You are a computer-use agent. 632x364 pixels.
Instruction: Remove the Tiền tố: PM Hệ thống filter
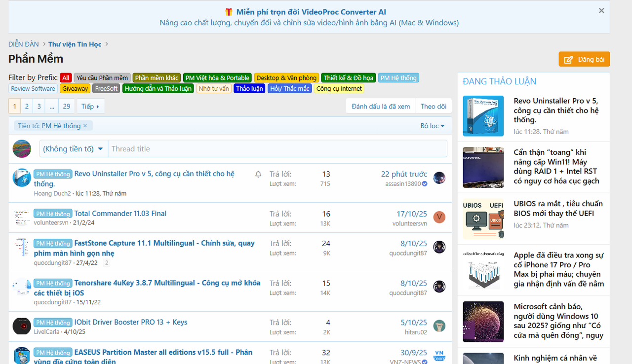(85, 126)
